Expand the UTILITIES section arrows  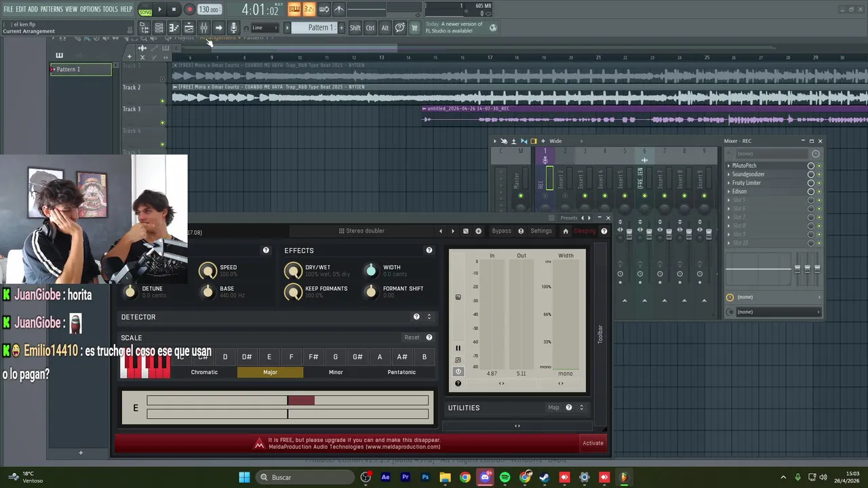click(581, 407)
